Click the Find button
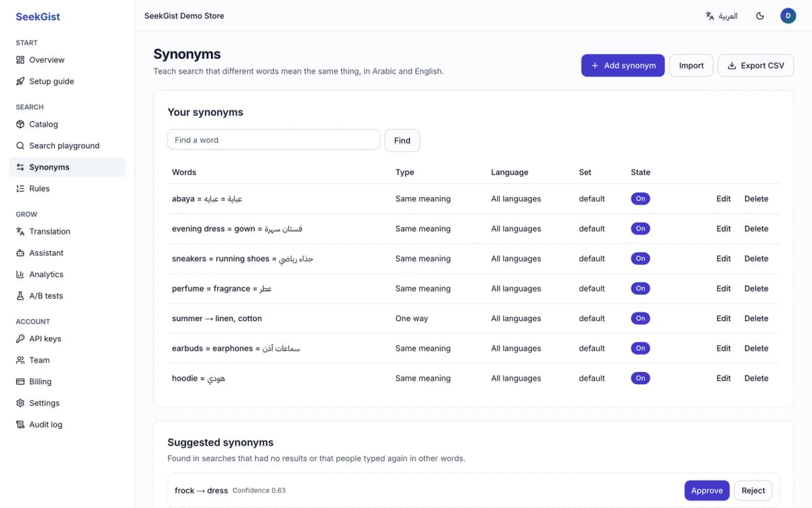Screen dimensions: 812x508 402,140
